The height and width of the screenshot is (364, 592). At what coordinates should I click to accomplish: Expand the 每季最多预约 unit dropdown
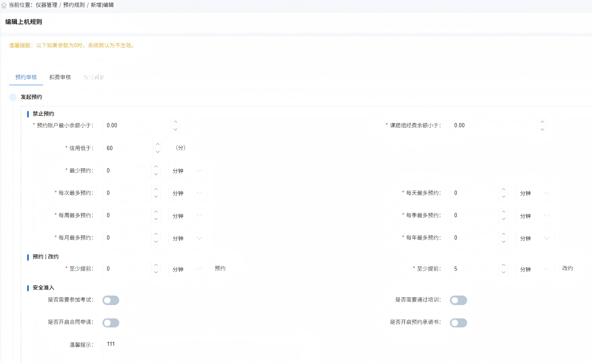(535, 216)
